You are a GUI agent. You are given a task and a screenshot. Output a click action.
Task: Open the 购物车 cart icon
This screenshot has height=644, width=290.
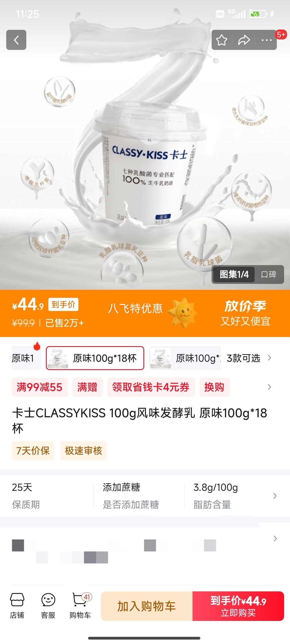tap(80, 606)
